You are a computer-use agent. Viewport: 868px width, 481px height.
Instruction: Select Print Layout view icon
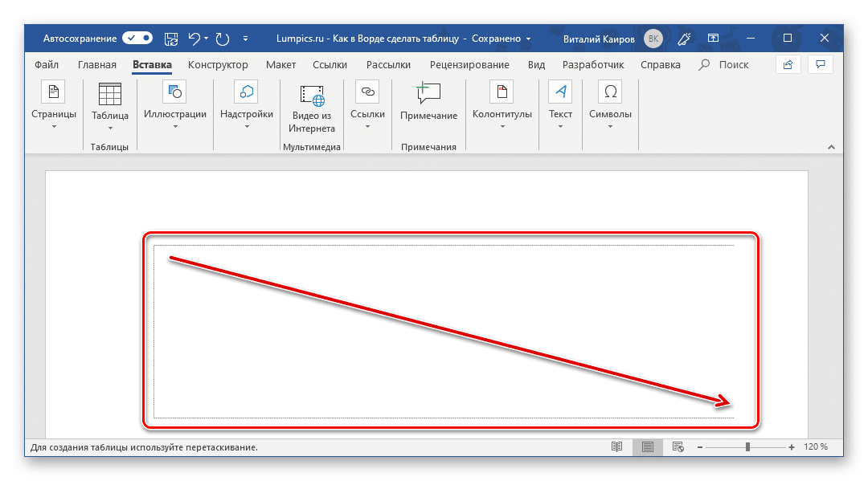coord(647,446)
